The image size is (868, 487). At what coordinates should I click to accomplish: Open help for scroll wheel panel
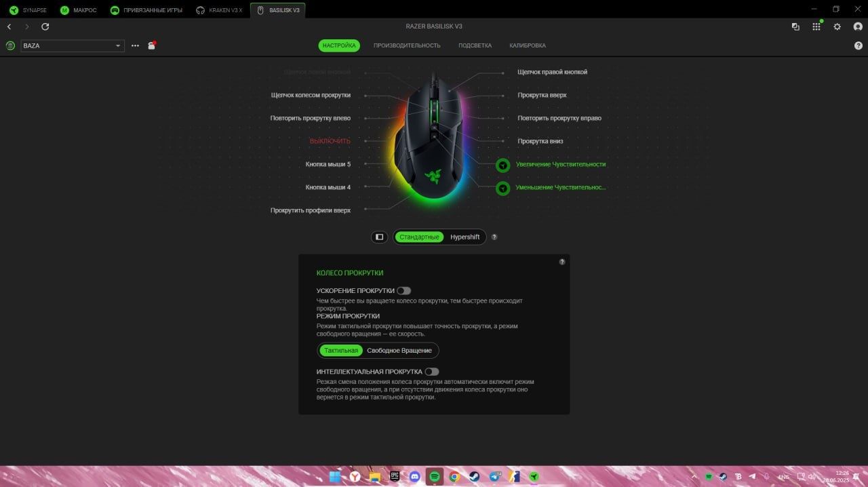pos(562,261)
